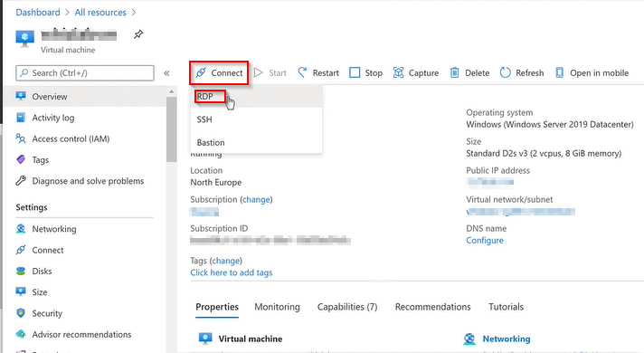Select the North Europe location text
The height and width of the screenshot is (353, 644).
(x=216, y=183)
